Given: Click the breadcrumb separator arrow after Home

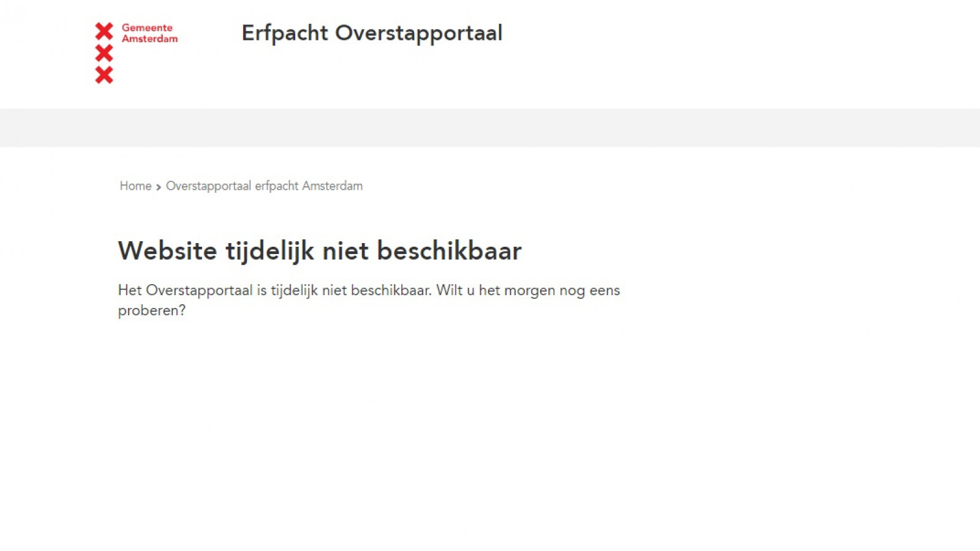Looking at the screenshot, I should [x=159, y=186].
